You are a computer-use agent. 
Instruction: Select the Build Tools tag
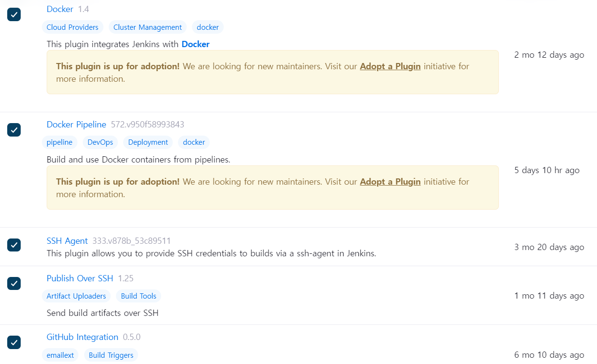(139, 296)
